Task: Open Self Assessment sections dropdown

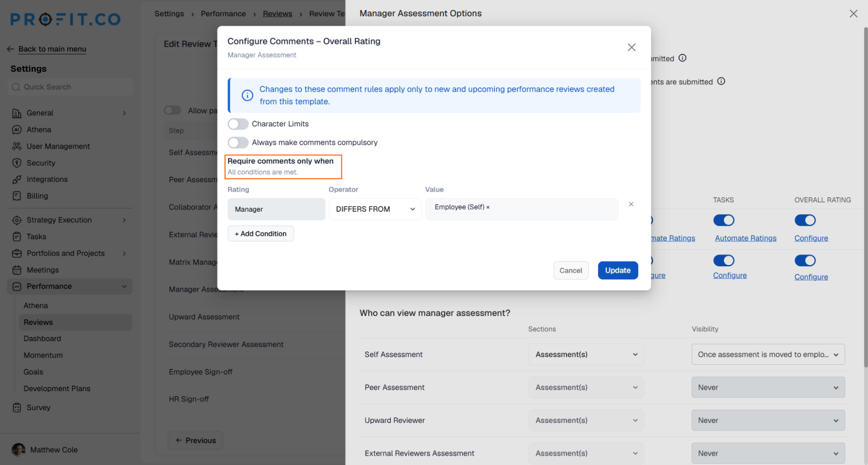Action: (586, 355)
